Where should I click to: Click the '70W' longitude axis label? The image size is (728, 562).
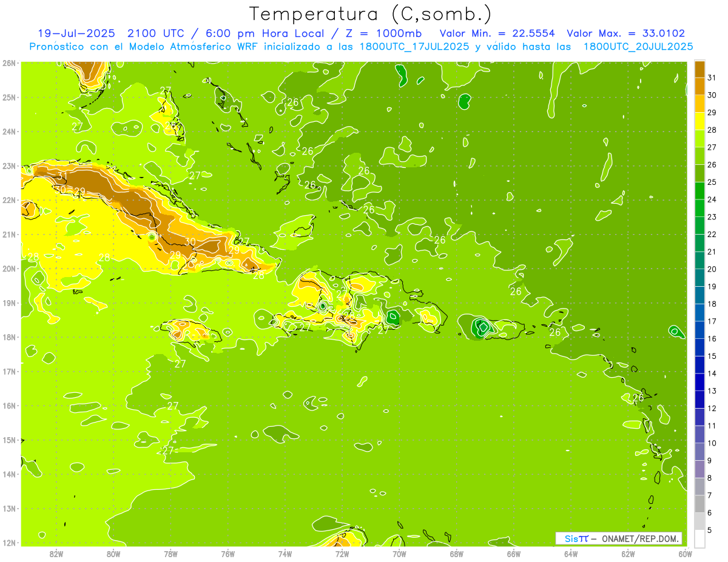click(x=399, y=554)
